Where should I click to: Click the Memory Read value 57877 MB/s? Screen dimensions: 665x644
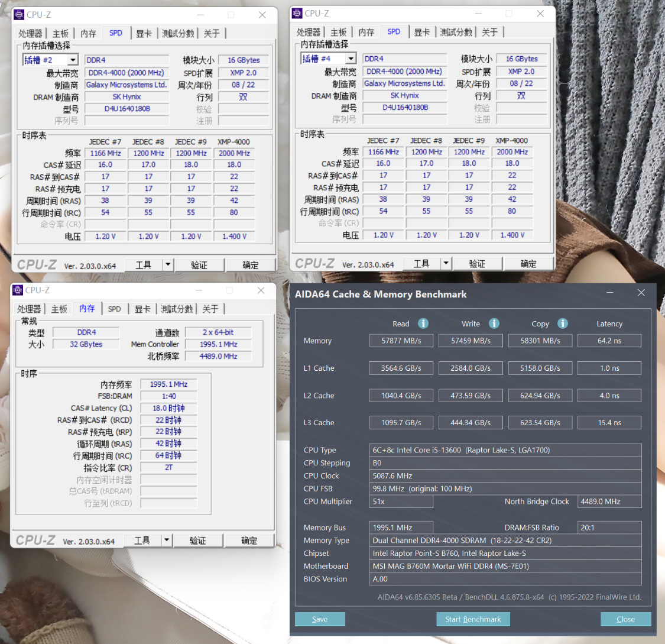[x=401, y=341]
